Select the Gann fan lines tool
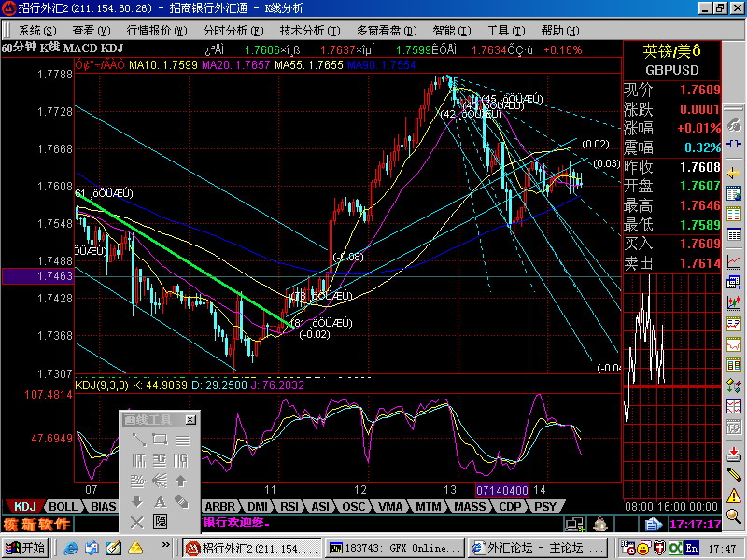 coord(160,482)
